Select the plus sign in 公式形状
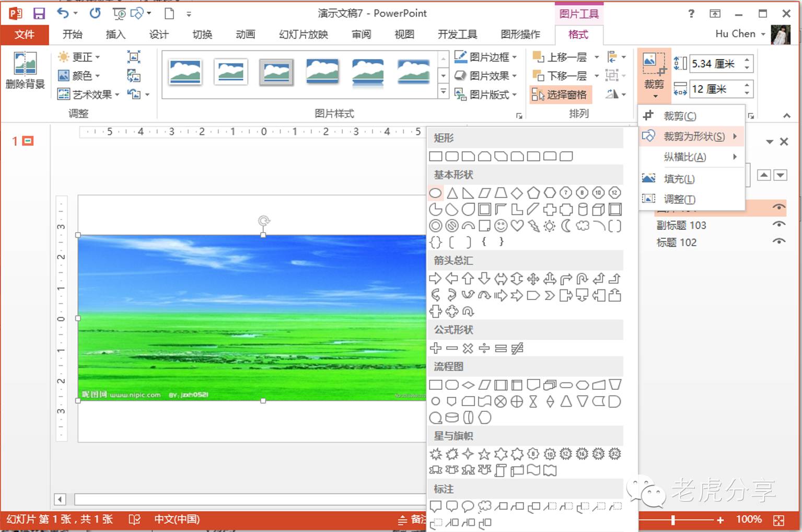Screen dimensions: 802x532 [x=435, y=348]
